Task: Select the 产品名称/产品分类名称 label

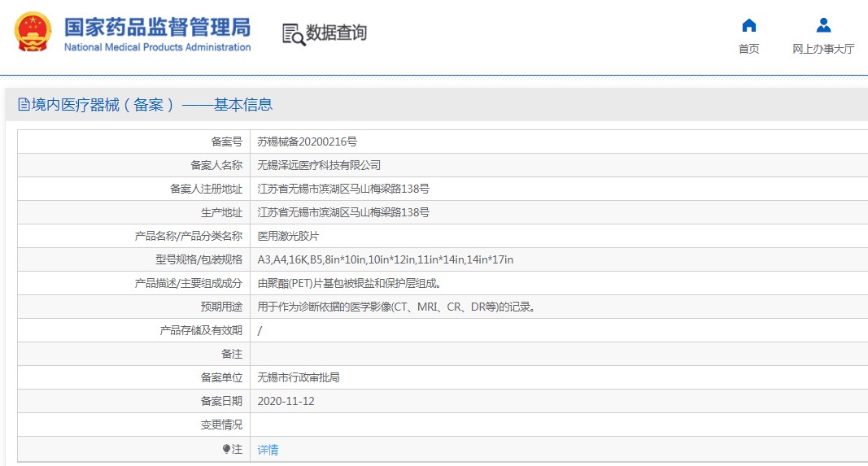Action: (189, 237)
